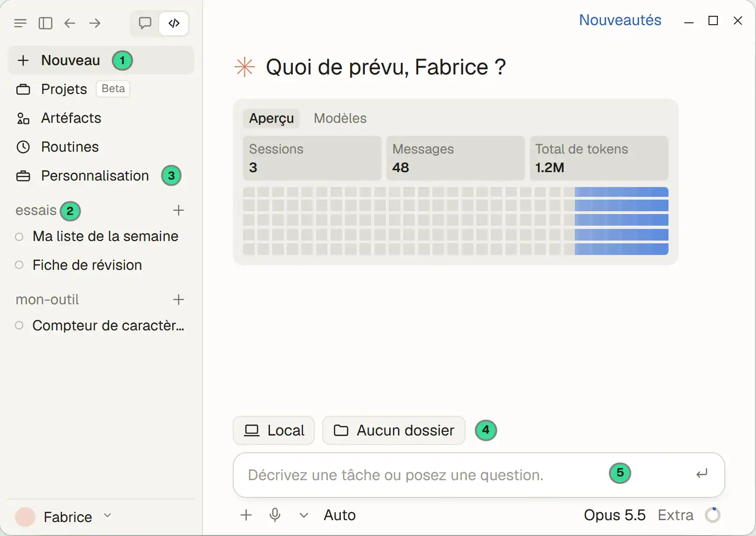Add a session to mon-outil project
Image resolution: width=756 pixels, height=536 pixels.
tap(179, 300)
